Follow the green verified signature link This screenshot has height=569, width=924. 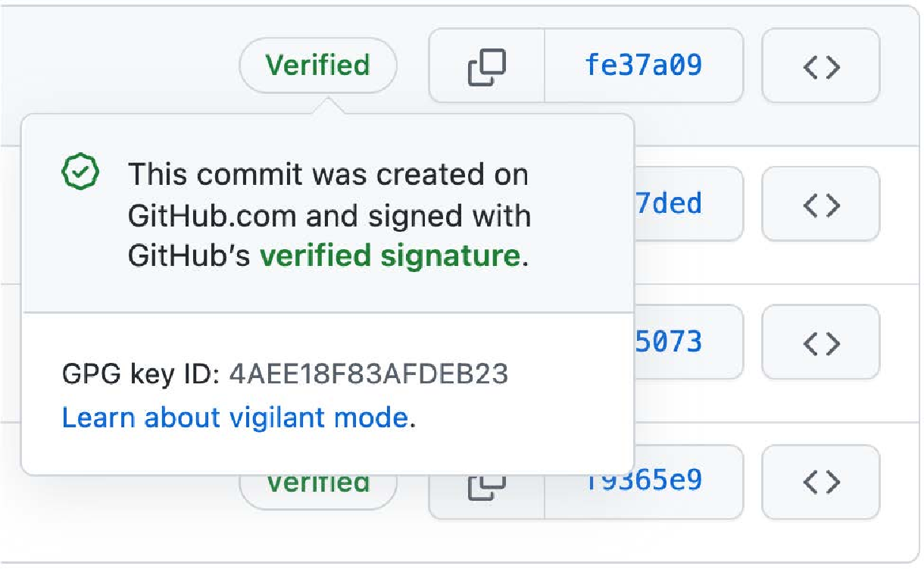(390, 257)
